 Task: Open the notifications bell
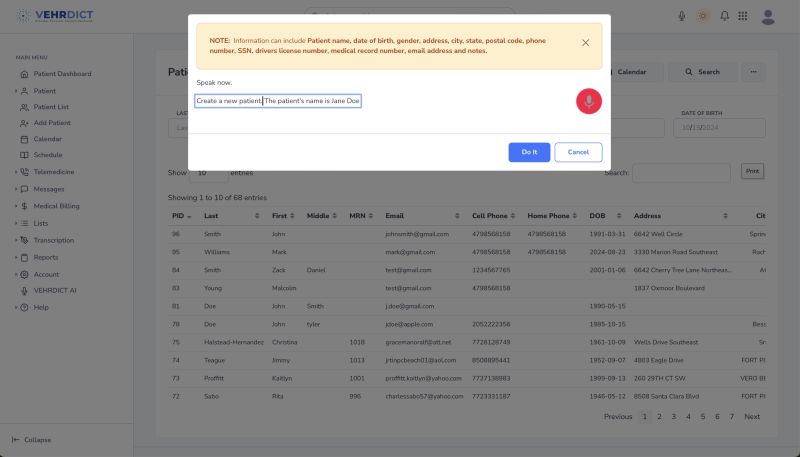pos(722,16)
